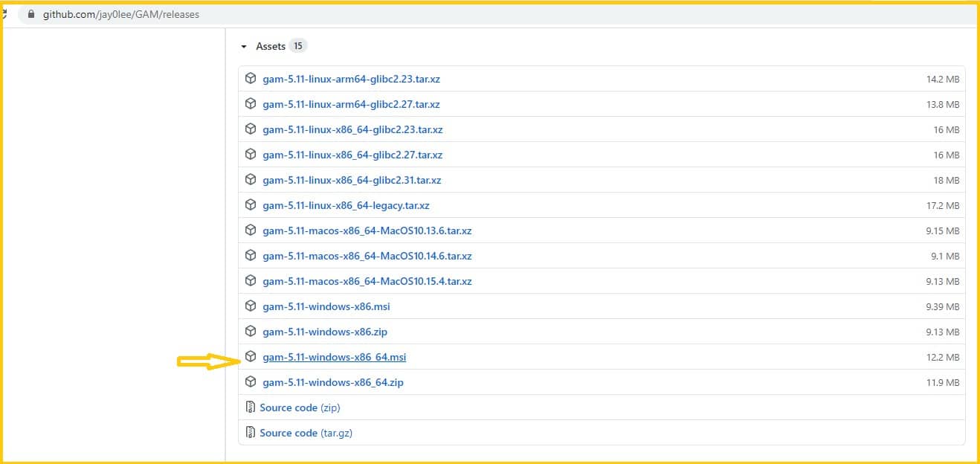The height and width of the screenshot is (464, 980).
Task: Open the Source code (zip) link
Action: (x=300, y=408)
